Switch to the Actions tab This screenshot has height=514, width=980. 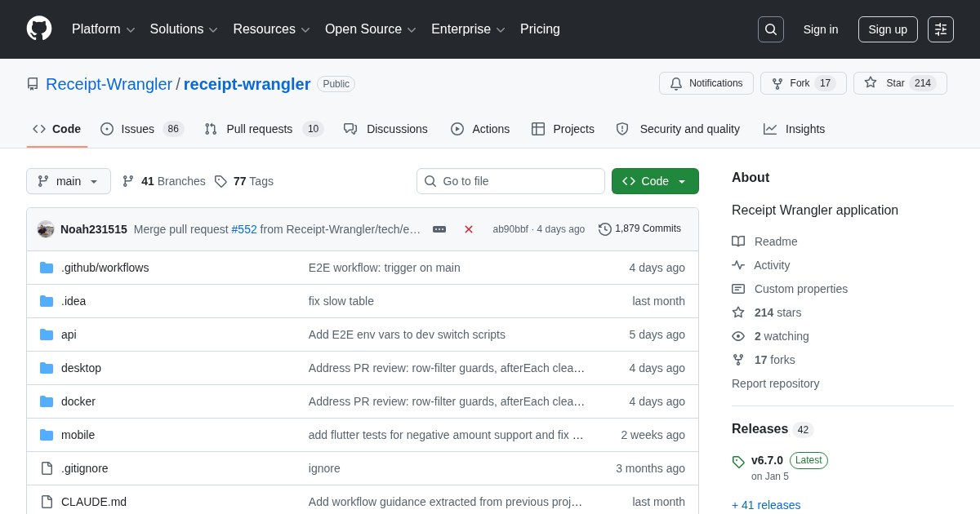(x=480, y=129)
